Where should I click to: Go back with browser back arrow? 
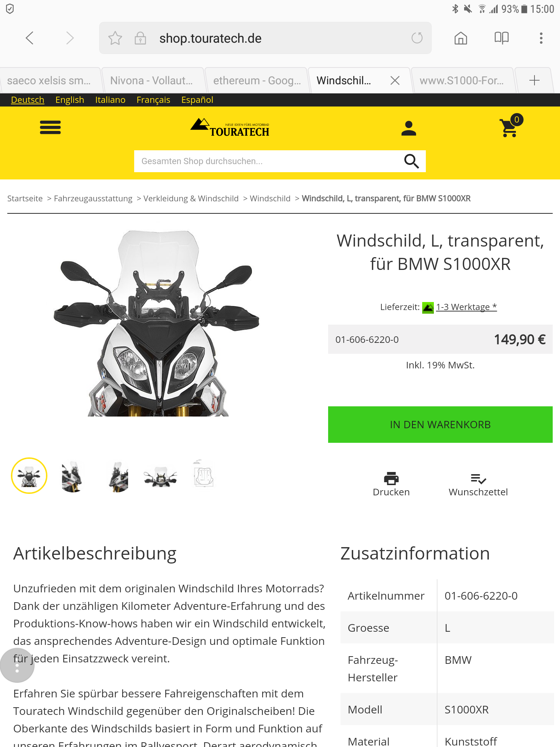(30, 38)
